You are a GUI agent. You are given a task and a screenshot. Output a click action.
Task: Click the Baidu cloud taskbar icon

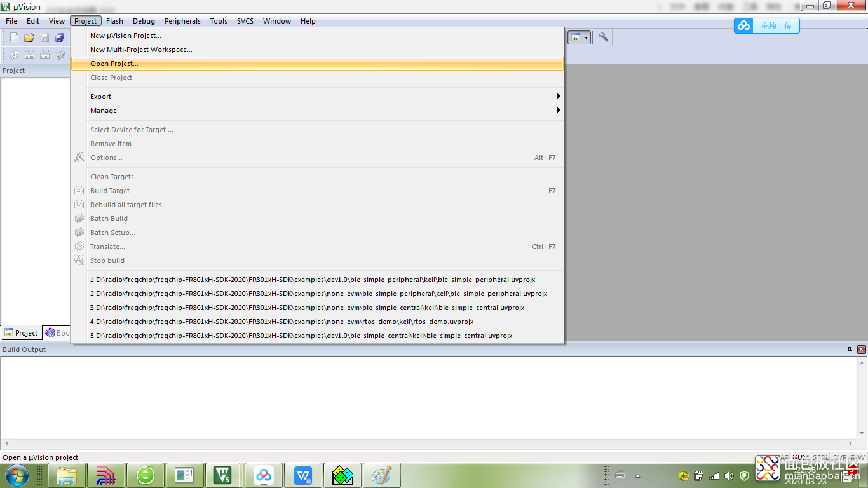coord(264,475)
